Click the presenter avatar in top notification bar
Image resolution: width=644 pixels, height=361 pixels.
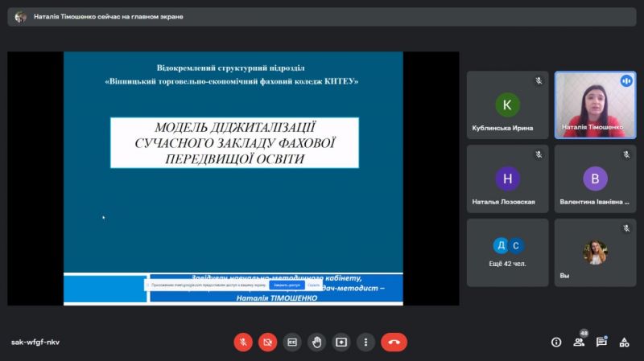pos(20,17)
